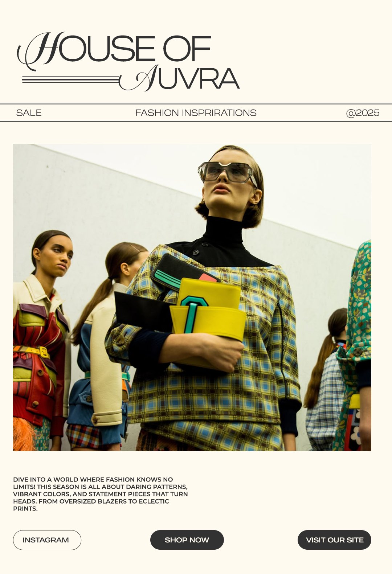This screenshot has height=574, width=392.
Task: Click the @2025 label
Action: pyautogui.click(x=363, y=113)
